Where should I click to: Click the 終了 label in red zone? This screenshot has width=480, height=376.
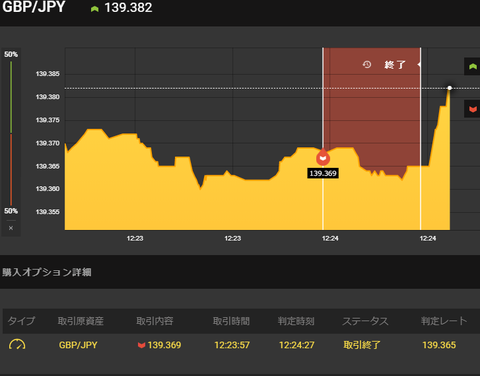point(395,65)
